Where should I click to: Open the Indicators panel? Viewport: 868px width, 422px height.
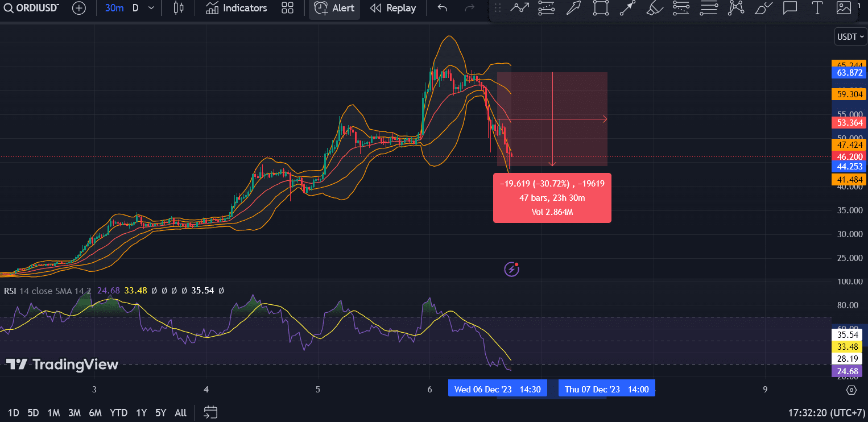click(x=235, y=8)
